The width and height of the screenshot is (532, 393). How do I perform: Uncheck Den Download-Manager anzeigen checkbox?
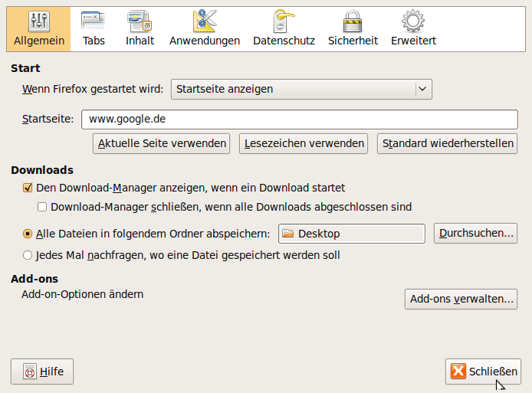point(28,188)
